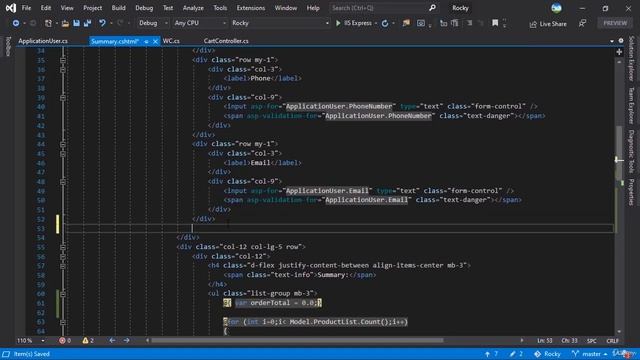Screen dimensions: 640x360
Task: Click the Undo arrow icon
Action: (x=102, y=23)
